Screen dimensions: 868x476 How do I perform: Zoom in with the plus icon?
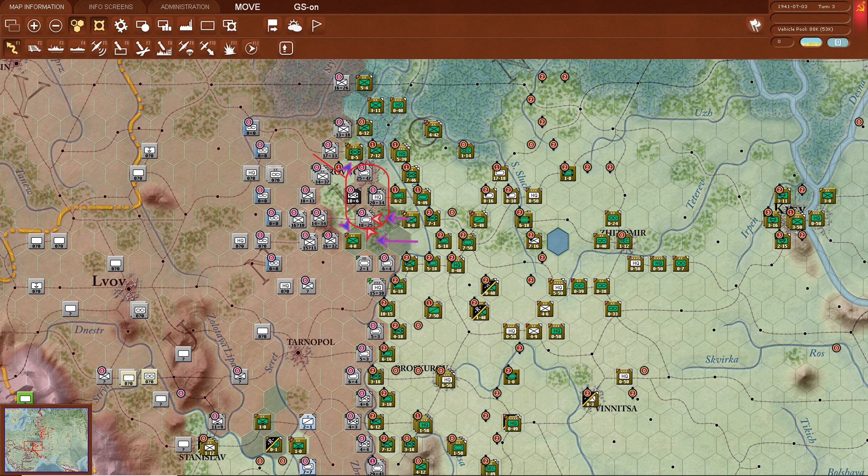[x=34, y=26]
